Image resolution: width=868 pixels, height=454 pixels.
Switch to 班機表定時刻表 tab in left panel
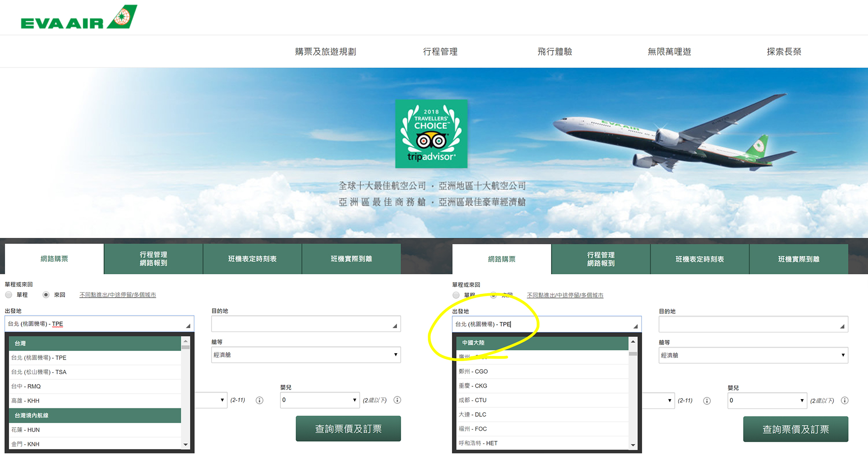tap(252, 259)
